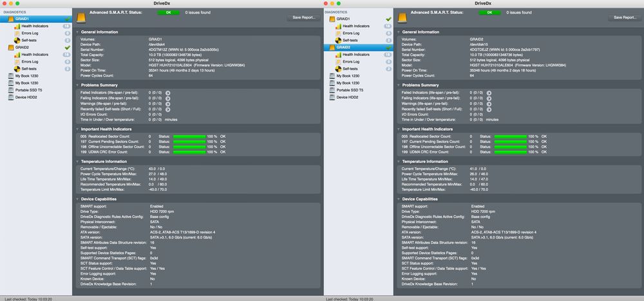Viewport: 644px width, 301px height.
Task: Collapse Problems Summary section in left window
Action: (77, 85)
